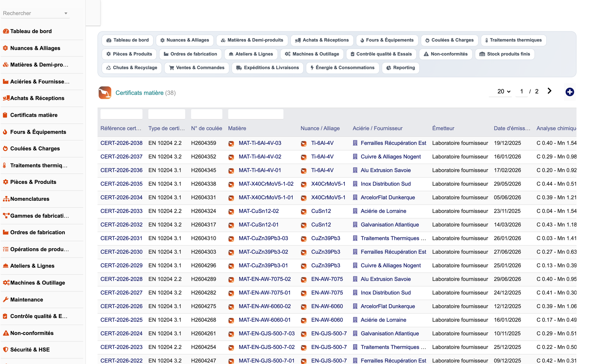Open Traitements thermiques top tab
Image resolution: width=589 pixels, height=364 pixels.
click(513, 40)
